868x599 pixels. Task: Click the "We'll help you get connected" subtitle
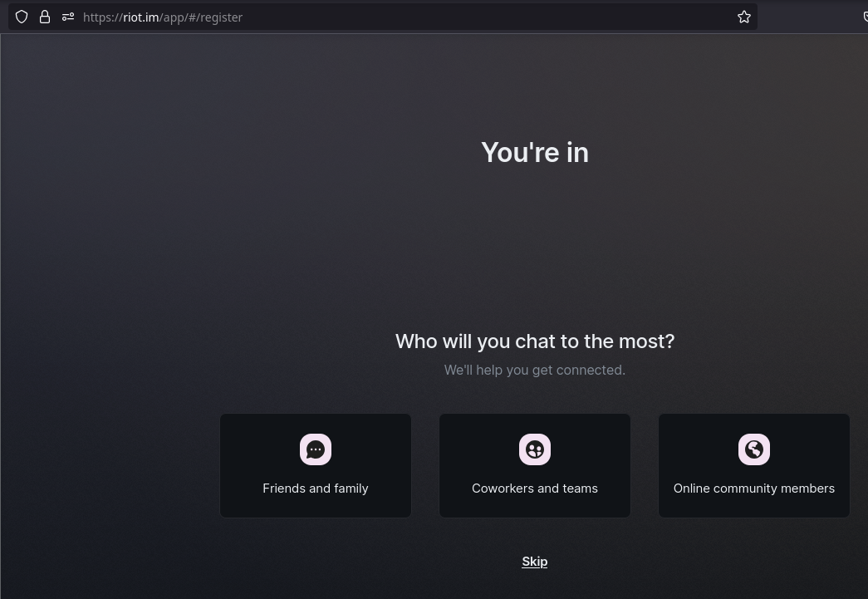click(x=535, y=370)
